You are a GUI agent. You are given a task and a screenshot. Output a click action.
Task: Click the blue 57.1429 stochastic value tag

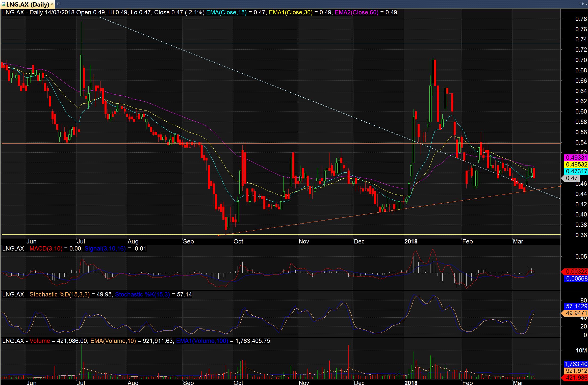click(x=576, y=306)
